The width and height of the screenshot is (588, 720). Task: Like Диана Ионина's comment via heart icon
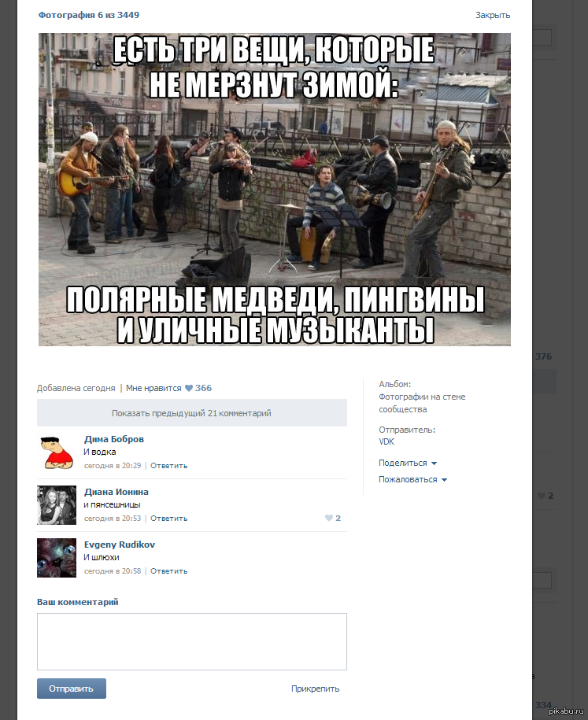[328, 518]
